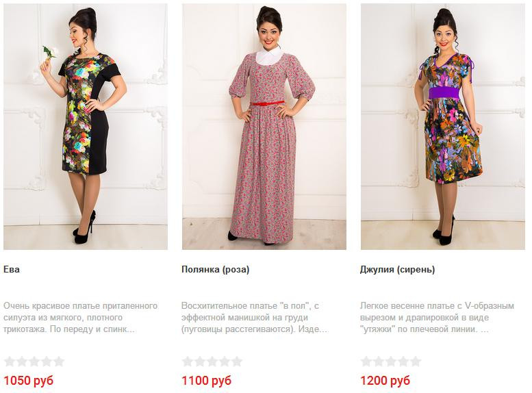Rate Ева dress one star
The width and height of the screenshot is (532, 393).
coord(10,362)
